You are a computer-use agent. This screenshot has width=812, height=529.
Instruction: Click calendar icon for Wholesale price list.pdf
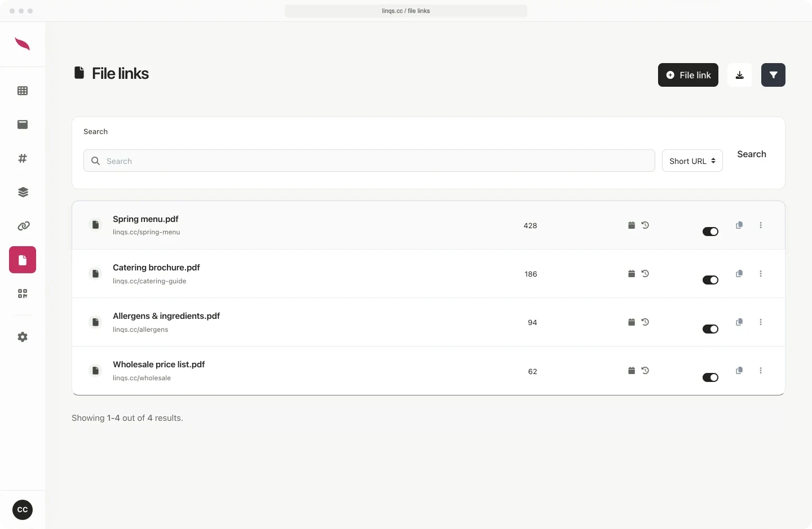pyautogui.click(x=632, y=371)
